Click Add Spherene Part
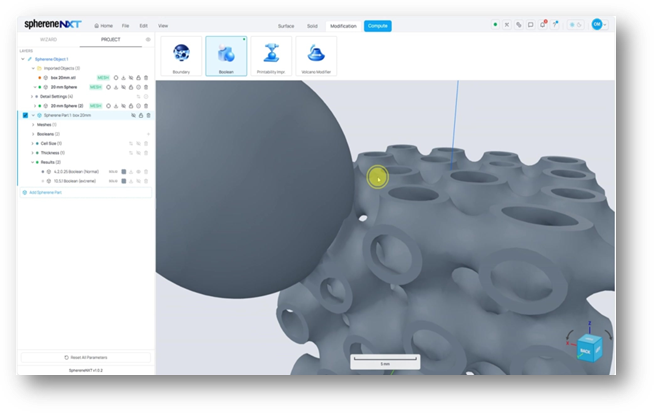 click(86, 193)
